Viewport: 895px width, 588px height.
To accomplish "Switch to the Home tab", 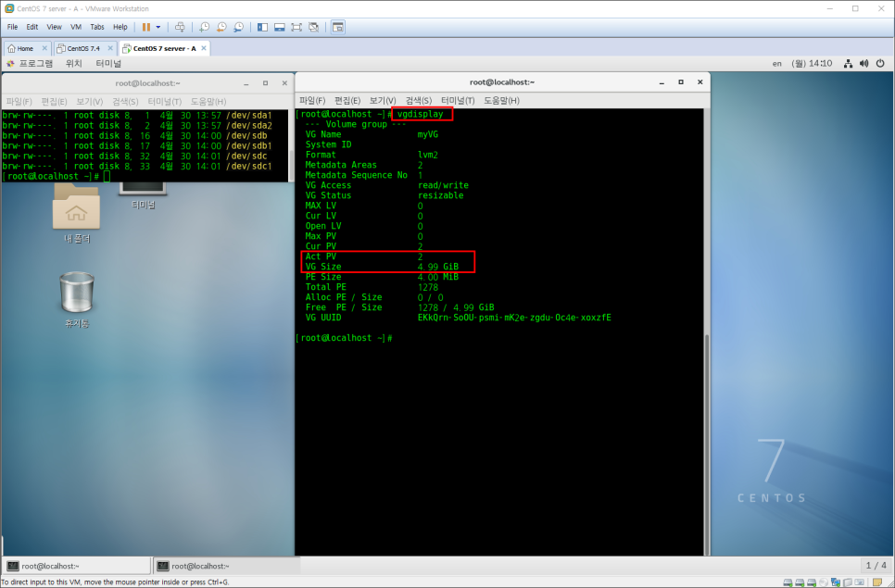I will coord(23,48).
